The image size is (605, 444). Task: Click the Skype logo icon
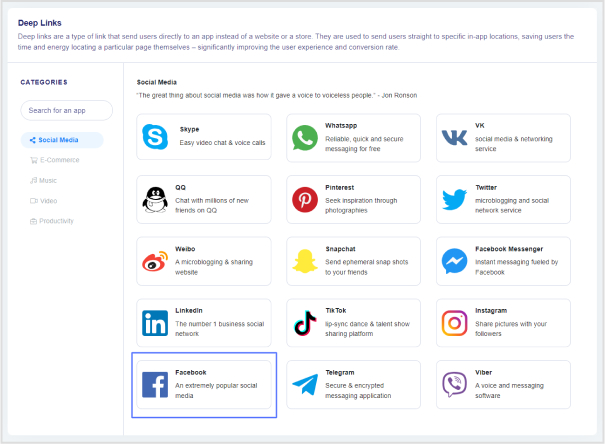[x=155, y=137]
